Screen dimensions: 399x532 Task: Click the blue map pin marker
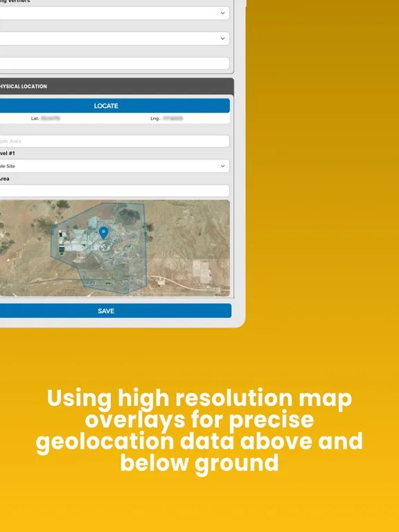coord(103,233)
